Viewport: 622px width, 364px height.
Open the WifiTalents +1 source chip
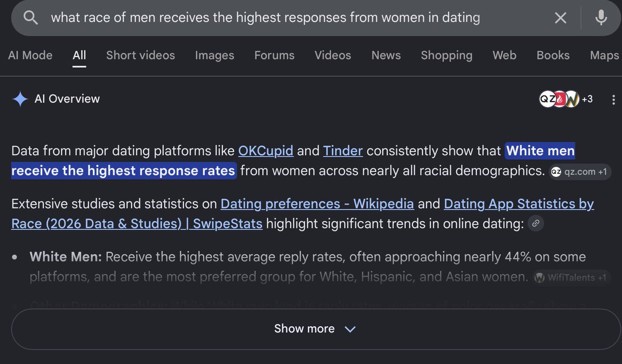(x=570, y=278)
